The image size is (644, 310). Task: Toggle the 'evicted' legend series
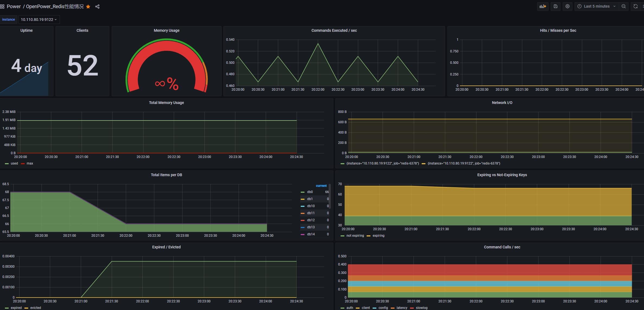click(36, 308)
